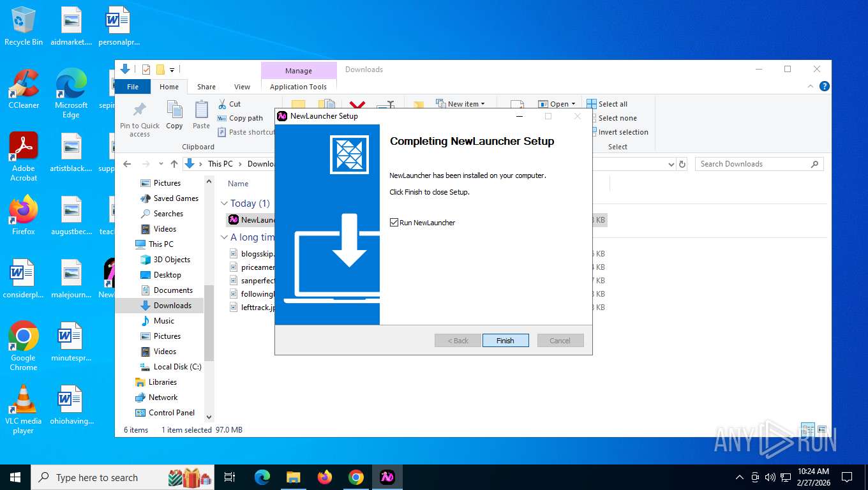Open the Recycle Bin desktop icon
868x490 pixels.
tap(24, 26)
